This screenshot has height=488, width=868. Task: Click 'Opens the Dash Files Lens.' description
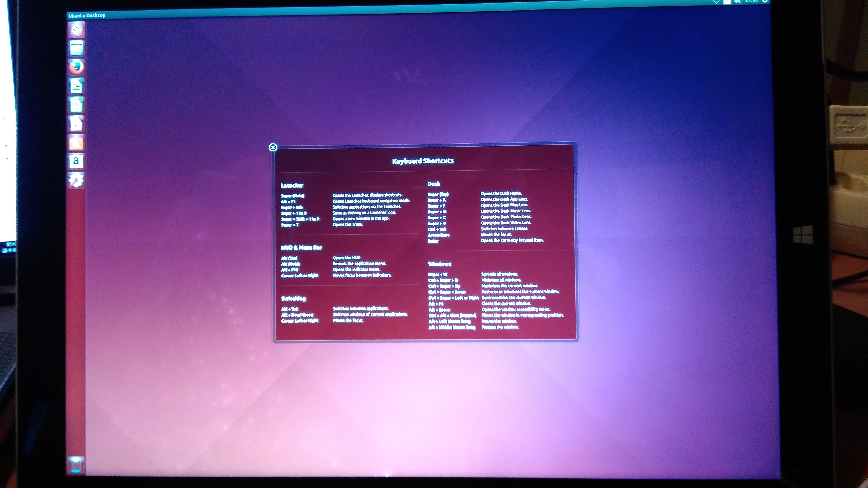(x=505, y=205)
